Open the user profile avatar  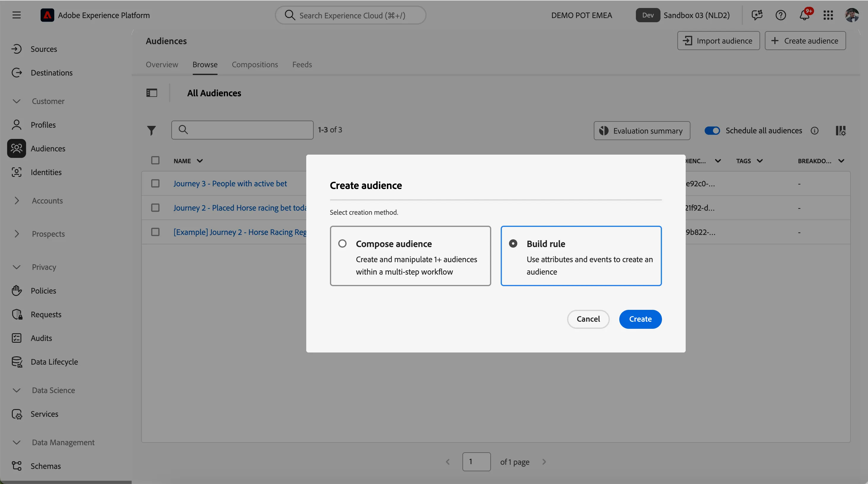click(x=851, y=15)
